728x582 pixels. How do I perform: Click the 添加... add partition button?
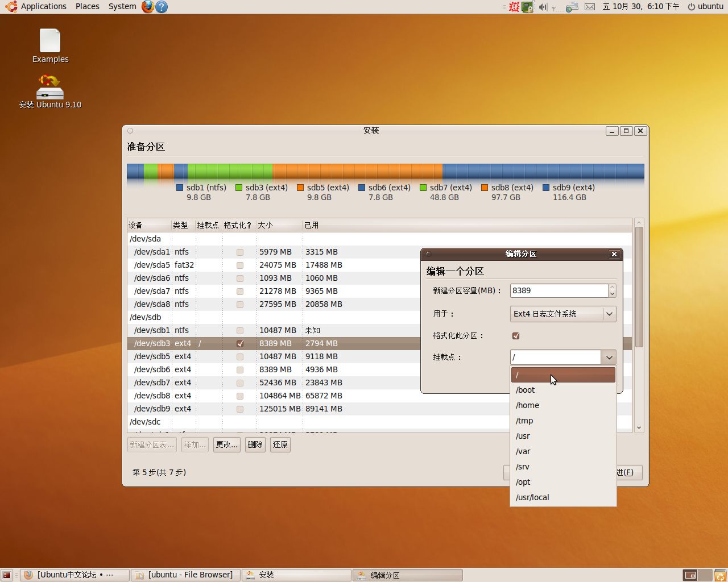pos(195,444)
